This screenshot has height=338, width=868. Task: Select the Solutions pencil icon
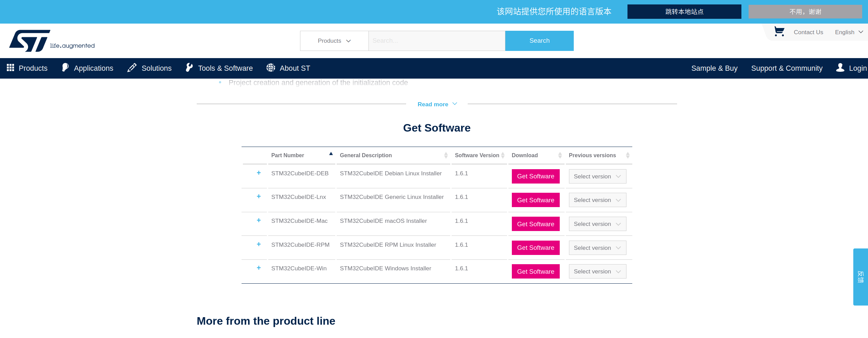[x=131, y=68]
